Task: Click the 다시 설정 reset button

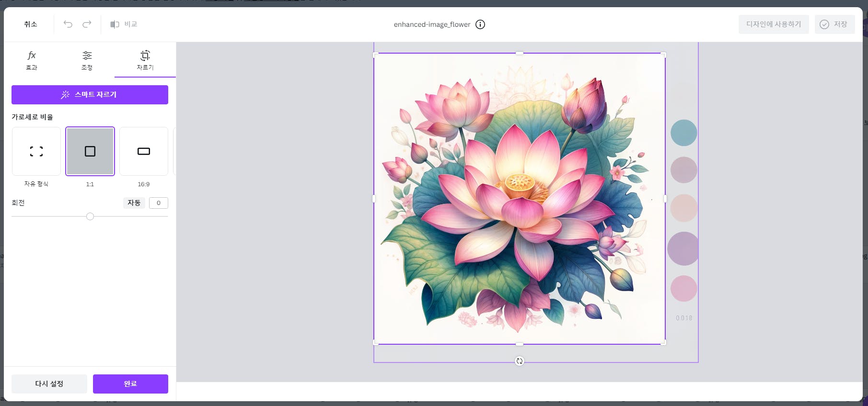Action: point(49,383)
